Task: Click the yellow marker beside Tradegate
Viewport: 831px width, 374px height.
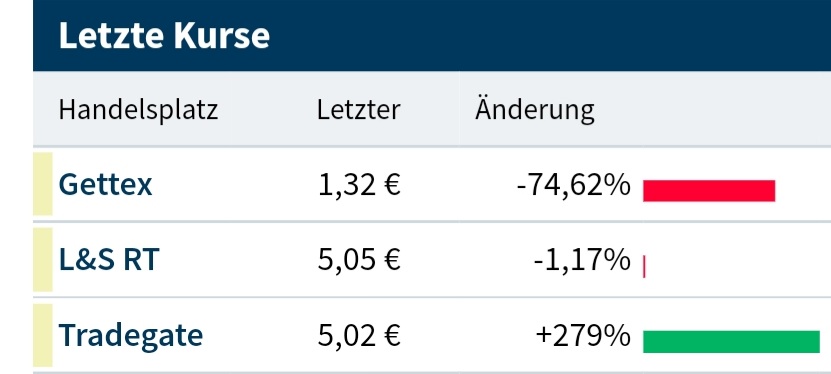Action: point(43,335)
